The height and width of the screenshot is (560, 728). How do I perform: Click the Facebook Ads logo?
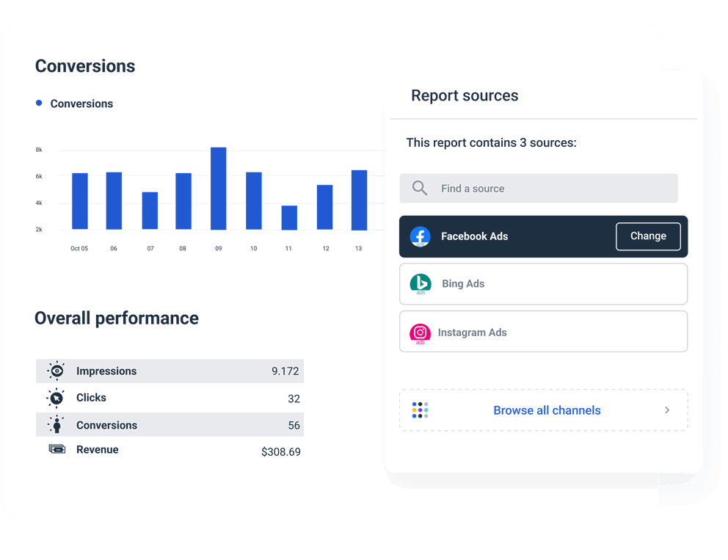point(421,236)
